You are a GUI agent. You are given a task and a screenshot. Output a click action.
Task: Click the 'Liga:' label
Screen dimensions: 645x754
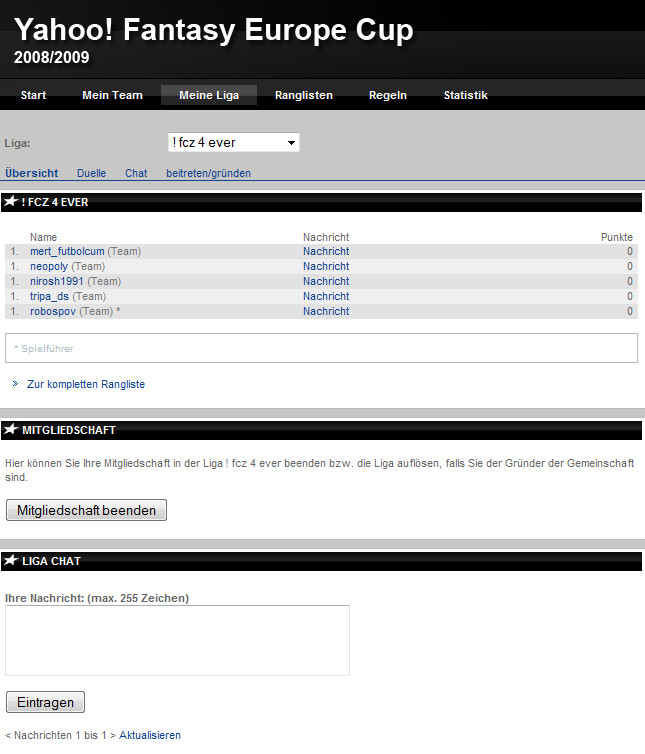click(x=17, y=143)
